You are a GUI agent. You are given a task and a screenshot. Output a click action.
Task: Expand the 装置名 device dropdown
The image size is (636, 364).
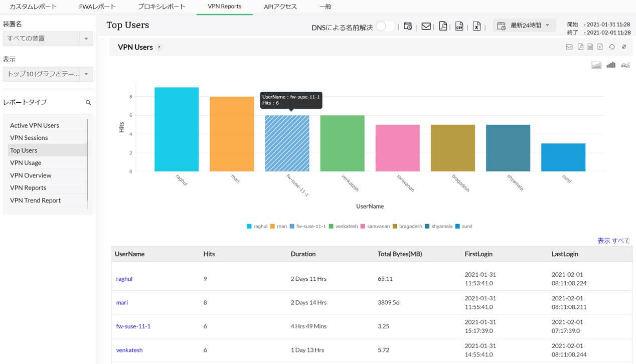(48, 39)
